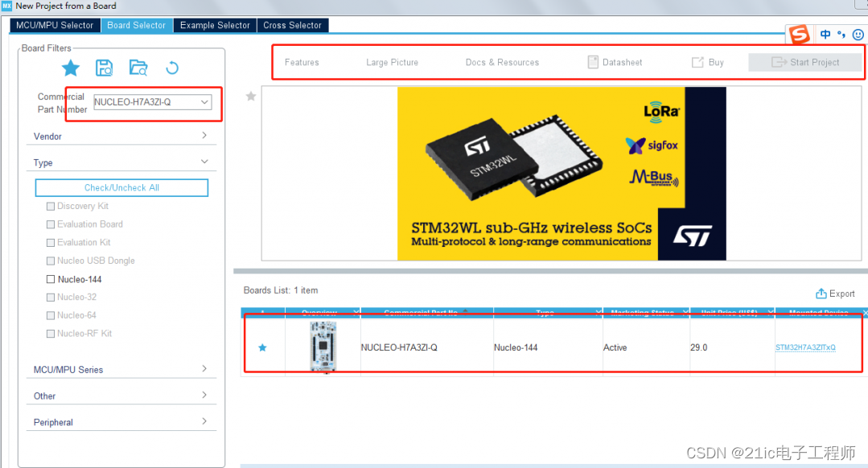This screenshot has height=468, width=868.
Task: Click the save search icon in Board Filters
Action: (104, 68)
